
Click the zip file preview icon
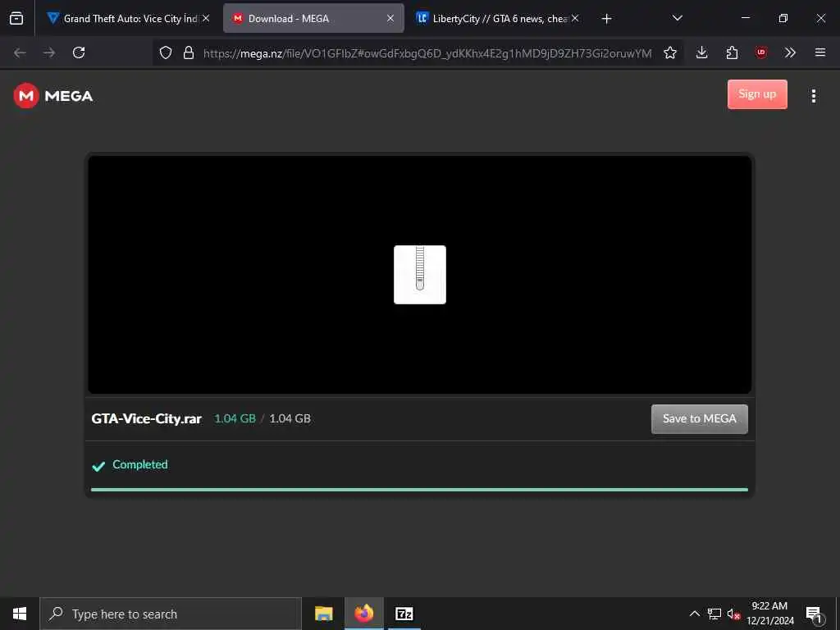click(x=419, y=275)
